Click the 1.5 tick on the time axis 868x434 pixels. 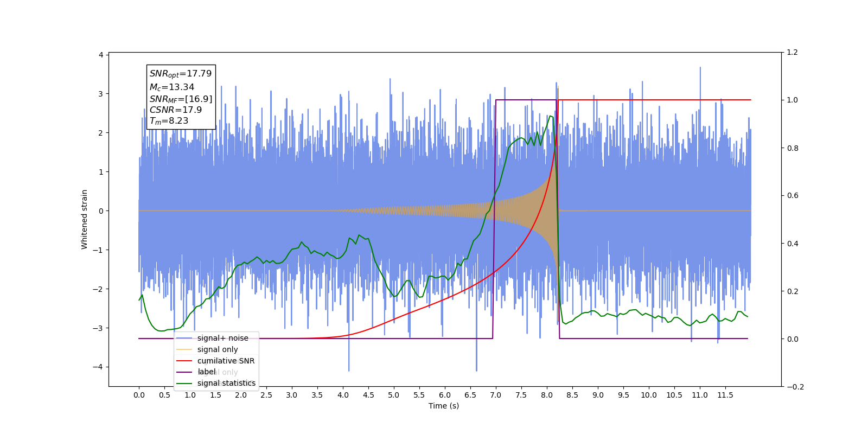tap(215, 395)
